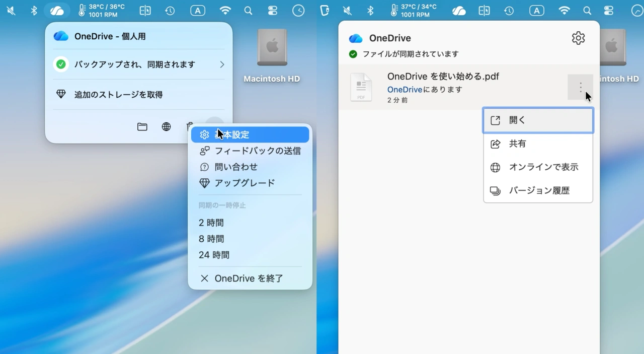Select バージョン履歴 in the context menu
Image resolution: width=644 pixels, height=354 pixels.
click(x=539, y=190)
